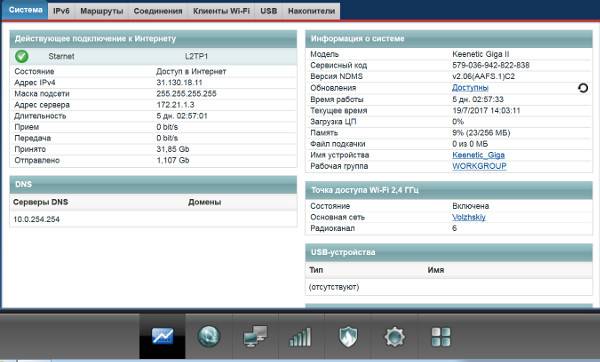600x362 pixels.
Task: Click the Имя USB column header
Action: (x=435, y=270)
